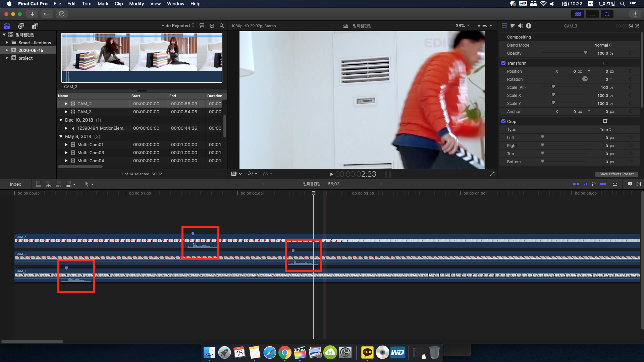
Task: Open the Audio inspector speaker icon
Action: coord(520,26)
